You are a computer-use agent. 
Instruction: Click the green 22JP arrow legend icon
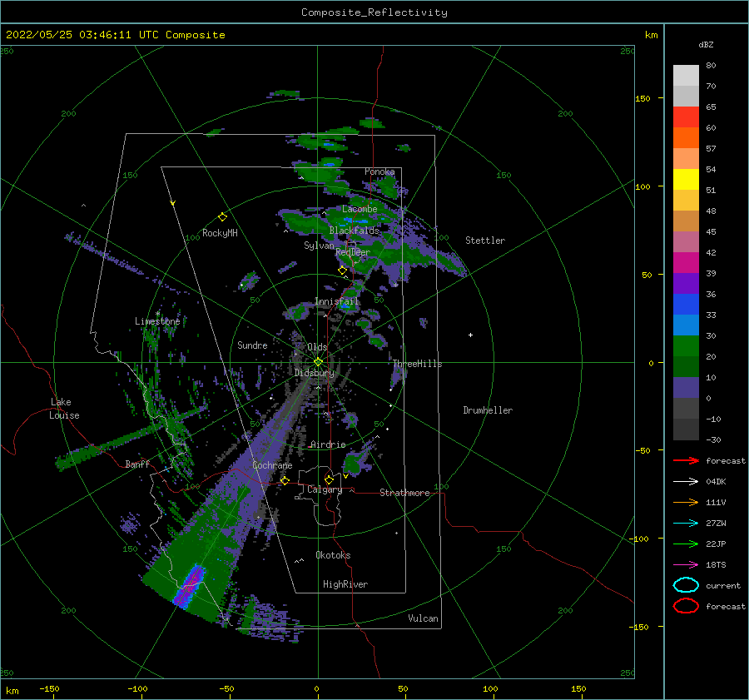(686, 544)
